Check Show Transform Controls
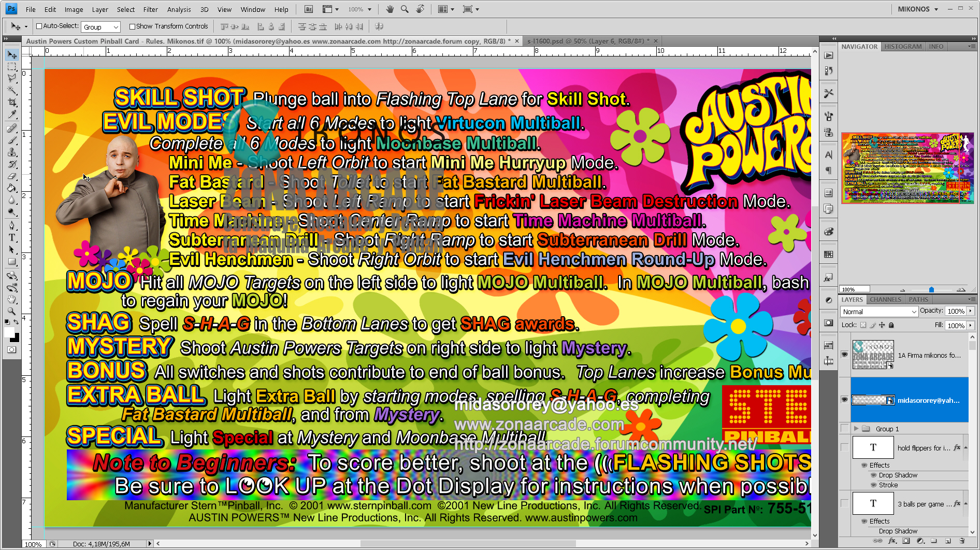 tap(132, 26)
